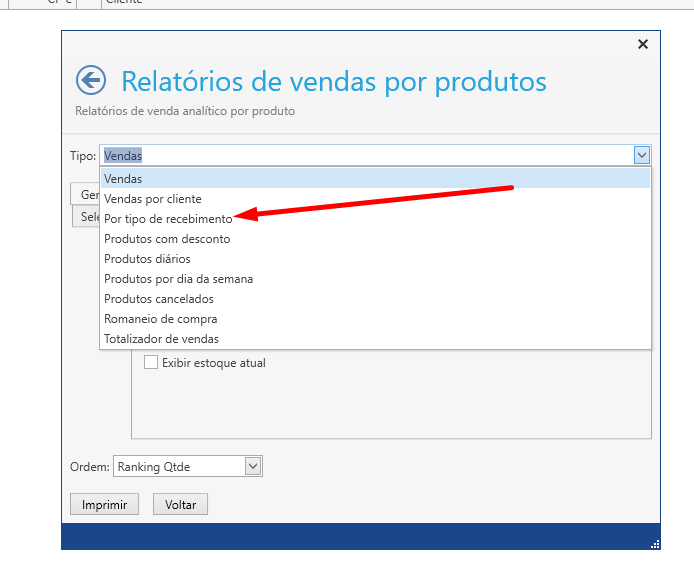Screen dimensions: 694x578
Task: Choose Produtos por dia da semana
Action: 178,279
